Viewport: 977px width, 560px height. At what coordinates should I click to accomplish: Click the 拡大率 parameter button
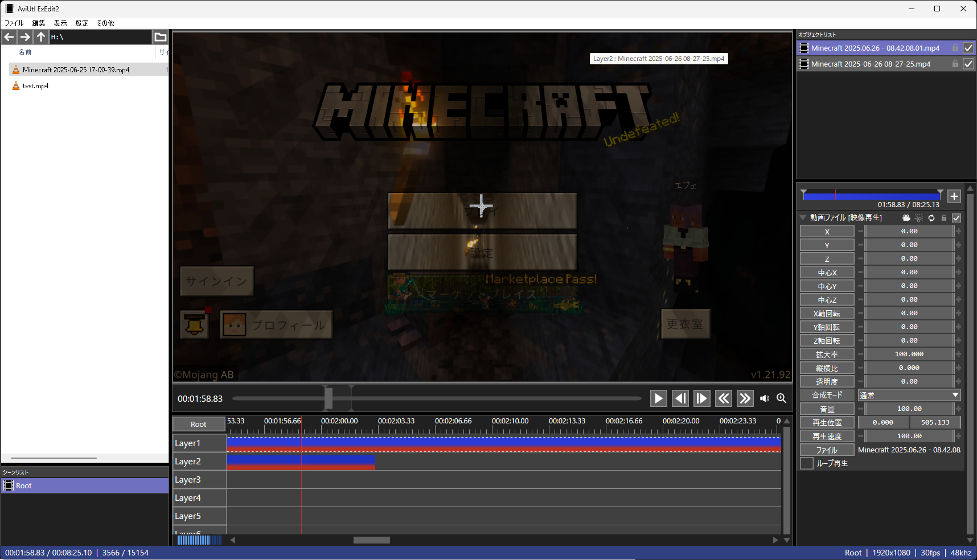tap(827, 355)
